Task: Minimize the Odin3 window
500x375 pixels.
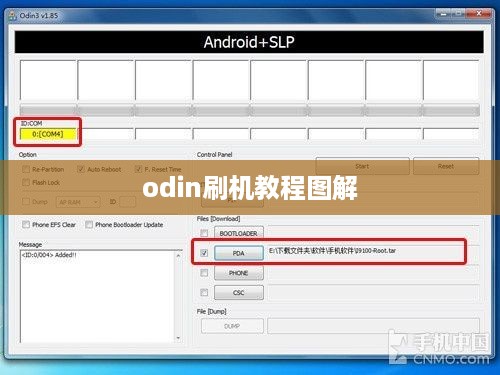Action: pyautogui.click(x=444, y=14)
